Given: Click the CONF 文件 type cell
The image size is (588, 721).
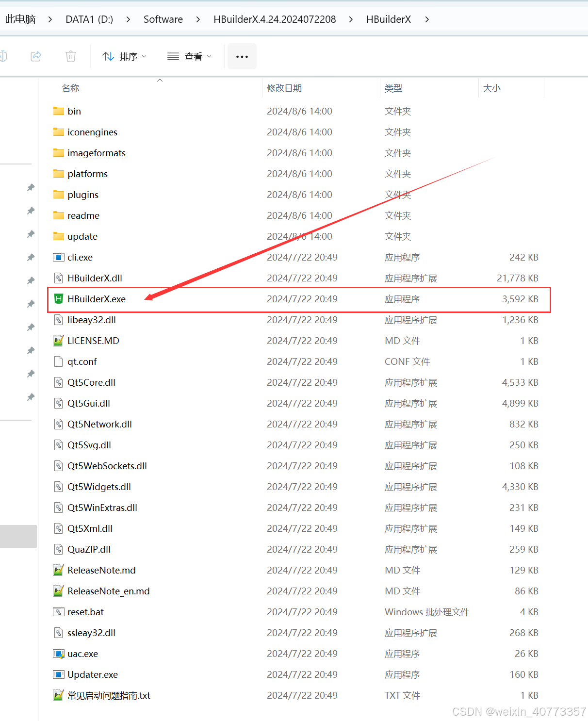Looking at the screenshot, I should coord(408,361).
